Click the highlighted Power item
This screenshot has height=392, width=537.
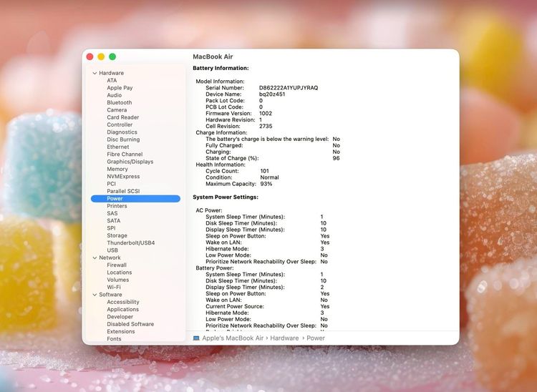click(x=135, y=199)
